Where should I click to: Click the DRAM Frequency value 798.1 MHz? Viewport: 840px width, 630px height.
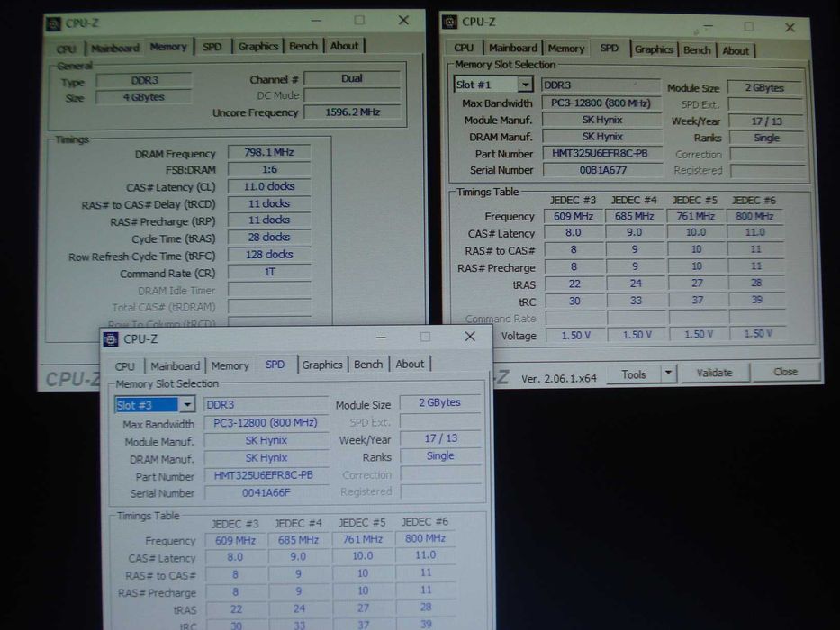tap(269, 152)
